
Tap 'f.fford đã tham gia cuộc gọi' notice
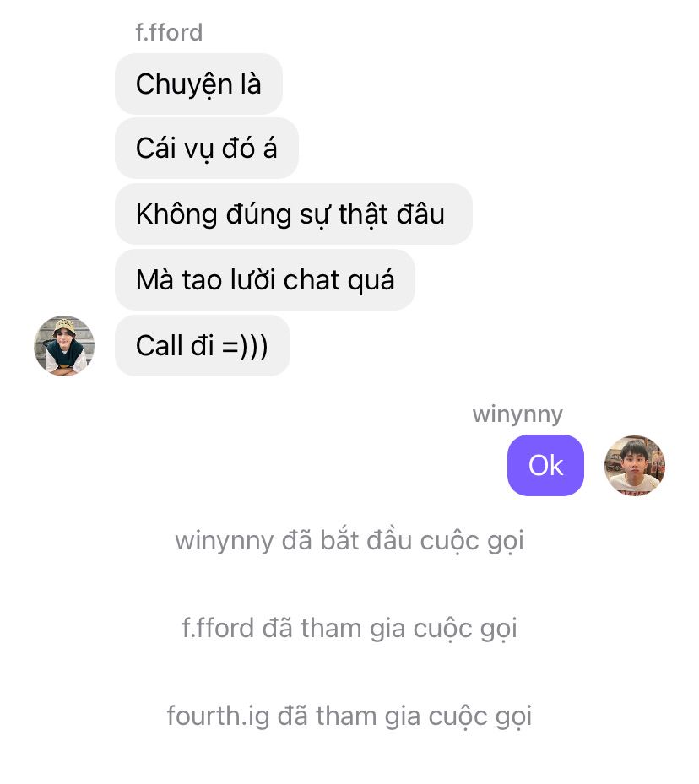click(x=349, y=629)
